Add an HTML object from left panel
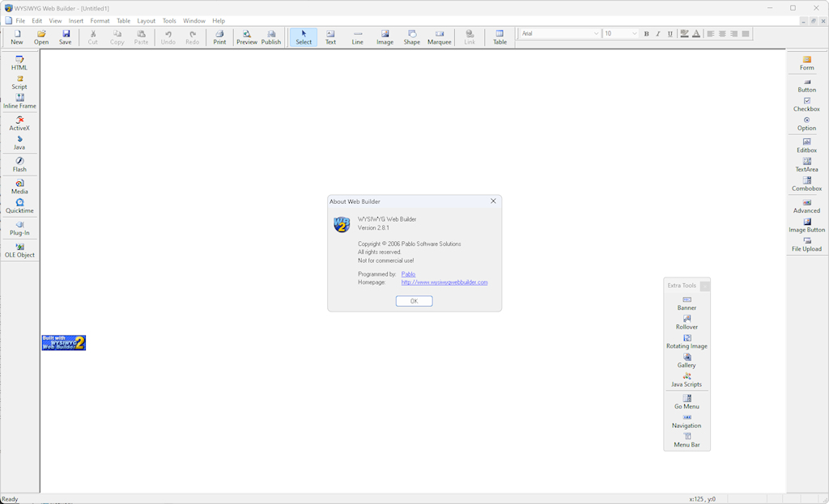The image size is (829, 504). [x=19, y=63]
